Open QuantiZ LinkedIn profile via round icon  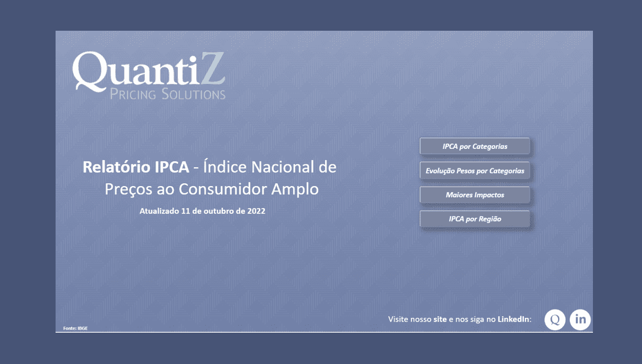pos(580,319)
